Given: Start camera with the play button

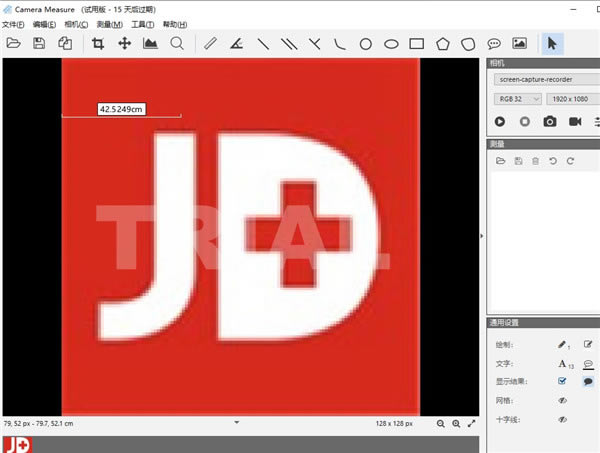Looking at the screenshot, I should [x=499, y=121].
